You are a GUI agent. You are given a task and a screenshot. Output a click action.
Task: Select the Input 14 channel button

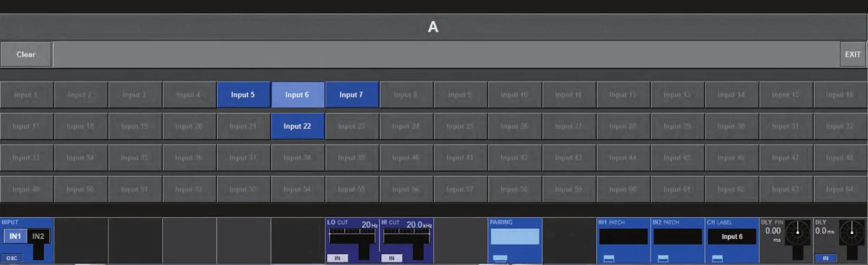point(731,95)
